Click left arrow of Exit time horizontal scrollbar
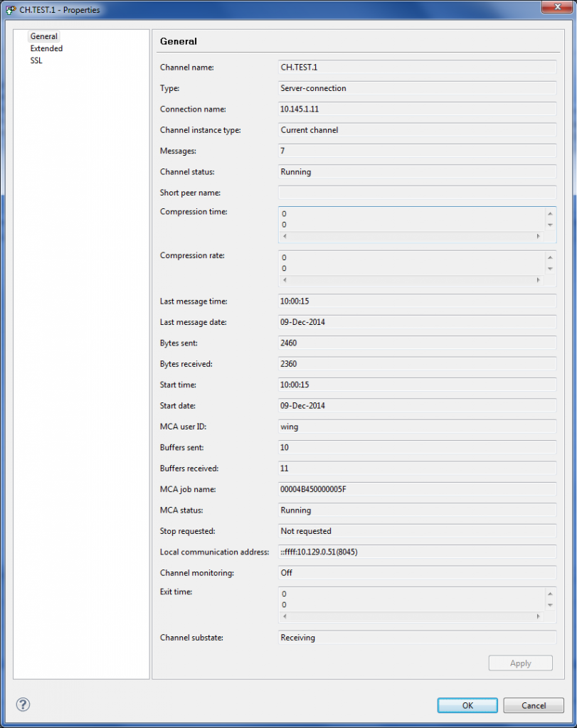This screenshot has height=728, width=577. [x=285, y=616]
